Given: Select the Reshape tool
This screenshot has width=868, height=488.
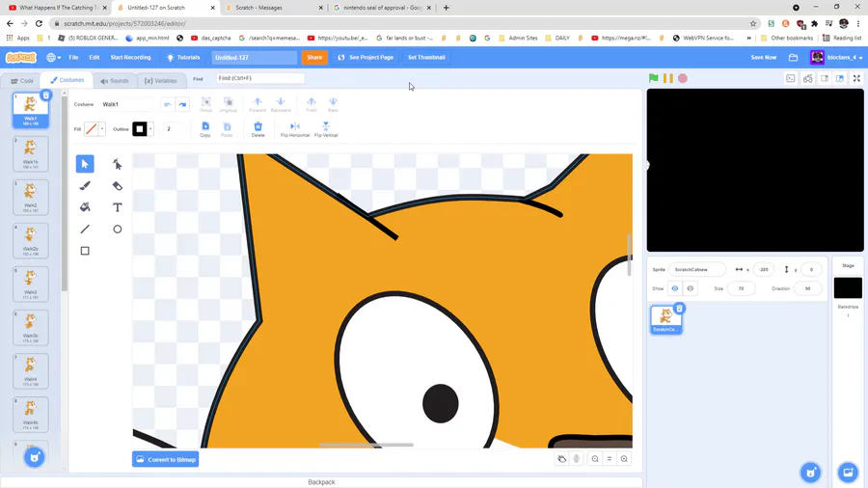Looking at the screenshot, I should point(118,164).
